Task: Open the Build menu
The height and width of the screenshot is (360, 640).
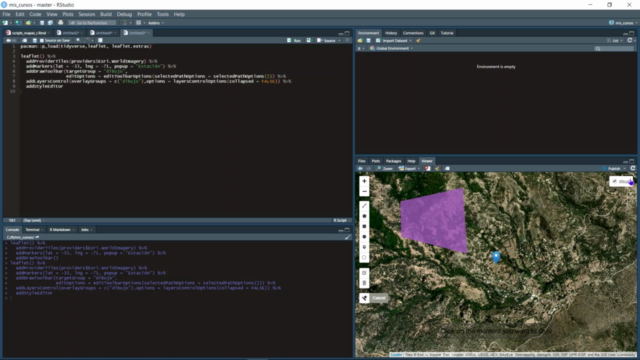Action: pyautogui.click(x=106, y=14)
